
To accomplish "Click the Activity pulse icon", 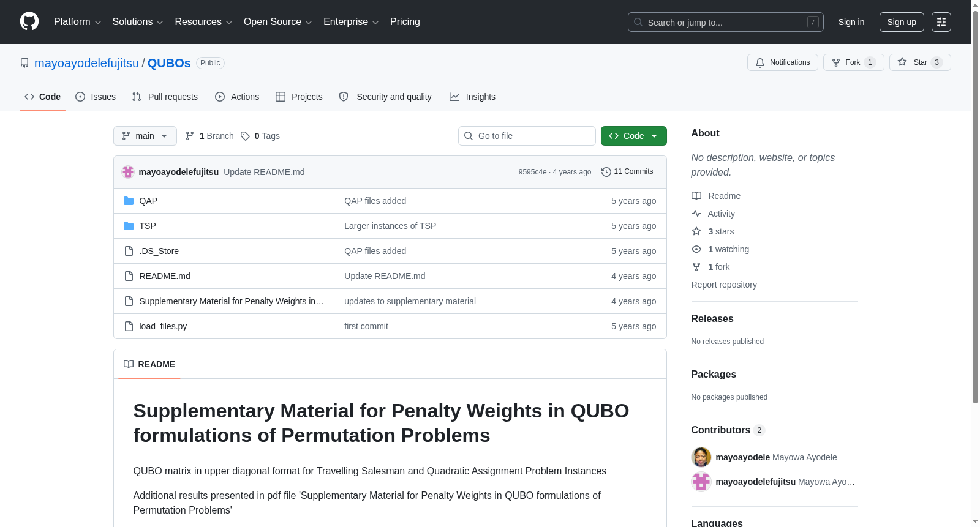I will pyautogui.click(x=696, y=214).
